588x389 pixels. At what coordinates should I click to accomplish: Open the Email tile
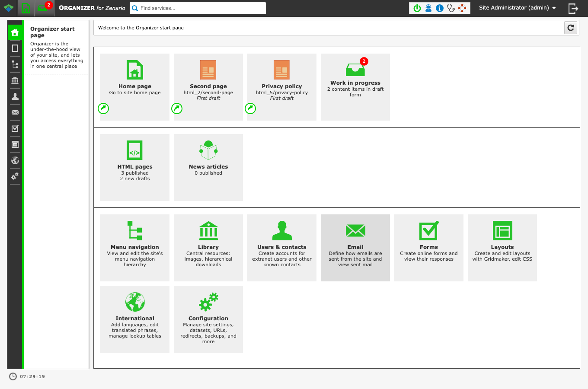[x=355, y=248]
